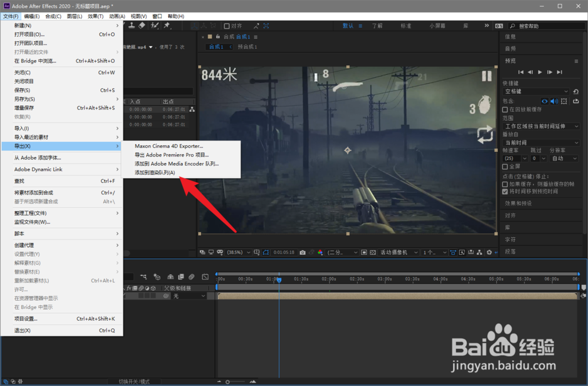Play the preview
The width and height of the screenshot is (588, 386).
pyautogui.click(x=540, y=72)
